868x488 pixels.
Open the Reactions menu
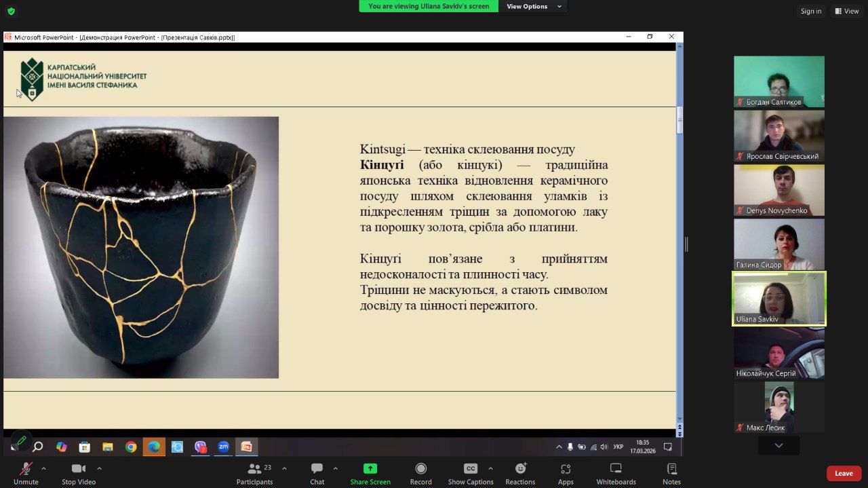click(x=520, y=469)
